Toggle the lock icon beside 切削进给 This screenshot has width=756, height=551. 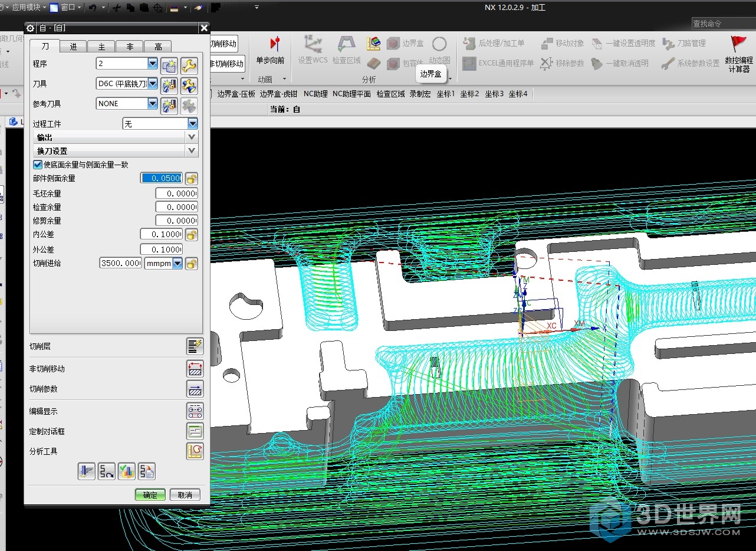192,264
